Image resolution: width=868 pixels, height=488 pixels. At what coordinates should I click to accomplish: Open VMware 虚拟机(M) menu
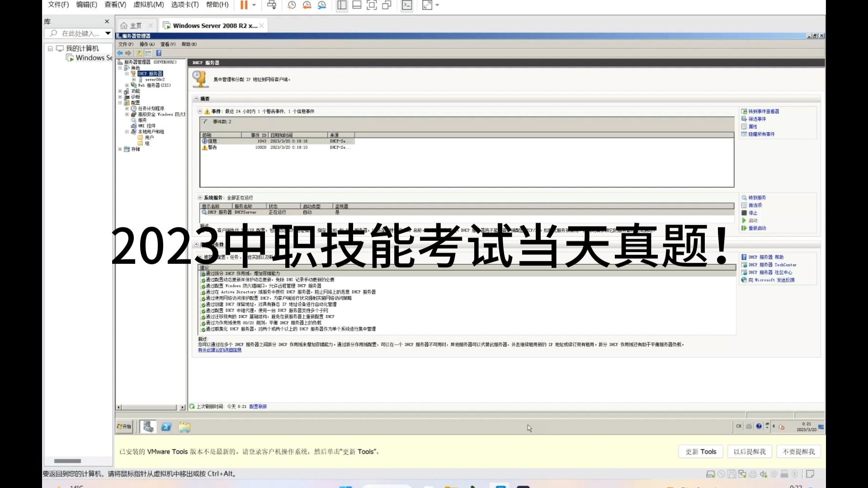coord(148,5)
